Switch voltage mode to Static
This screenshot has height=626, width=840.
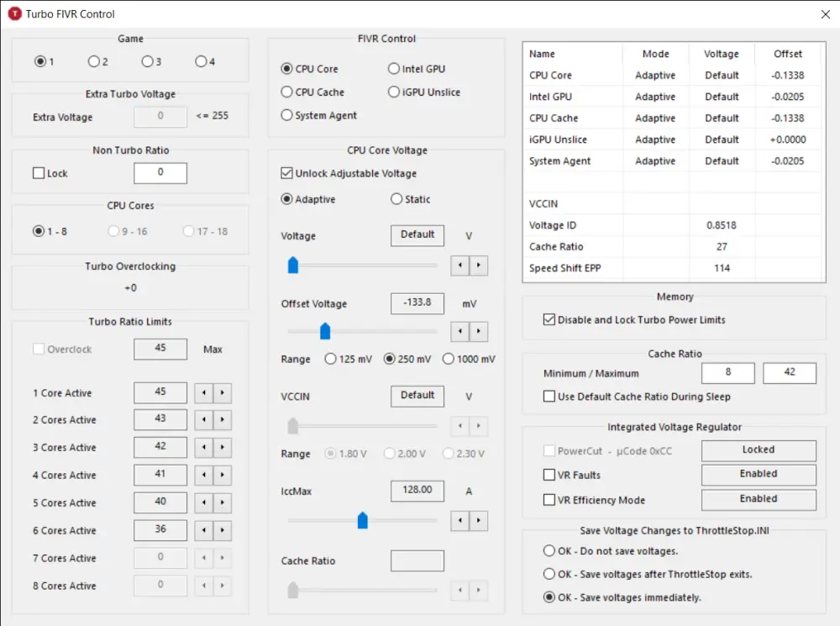tap(411, 199)
